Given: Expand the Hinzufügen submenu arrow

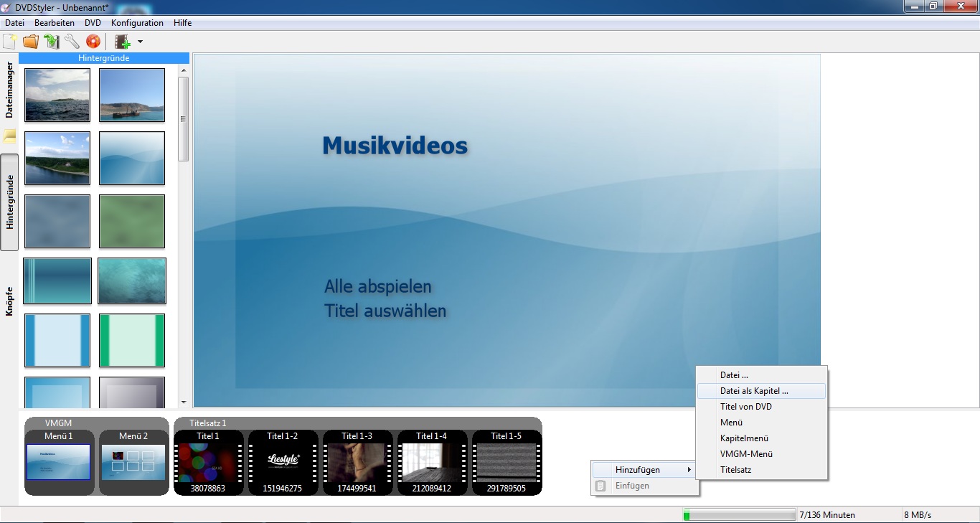Looking at the screenshot, I should tap(689, 470).
